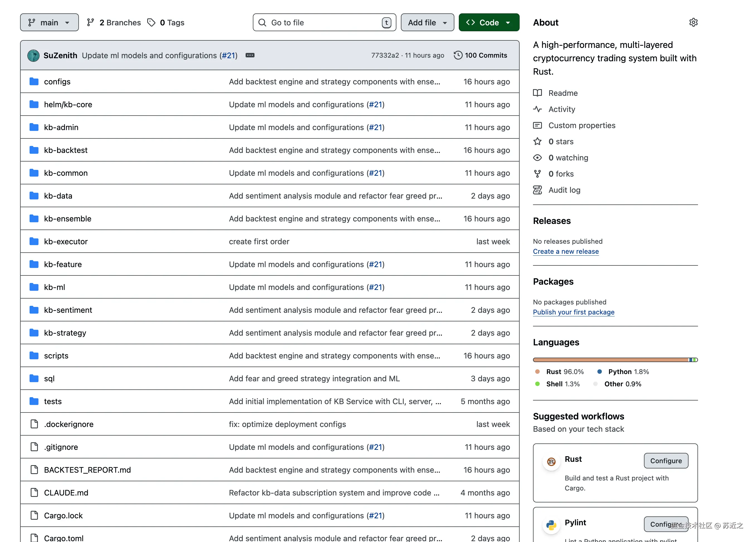This screenshot has width=756, height=542.
Task: Open the Readme section link
Action: 563,93
